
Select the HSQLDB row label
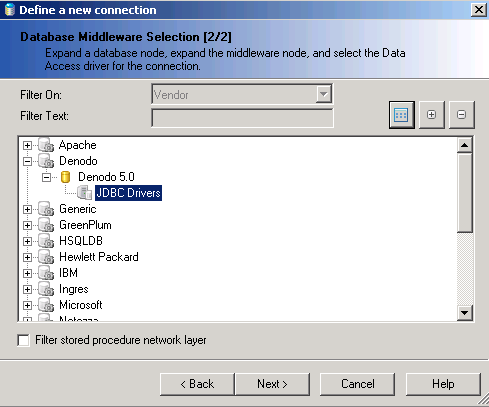81,241
